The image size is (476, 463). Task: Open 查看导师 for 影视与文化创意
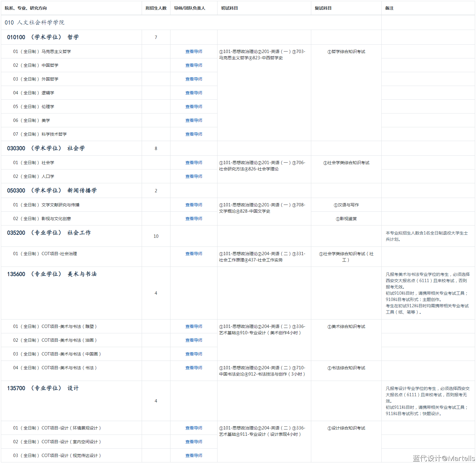194,219
